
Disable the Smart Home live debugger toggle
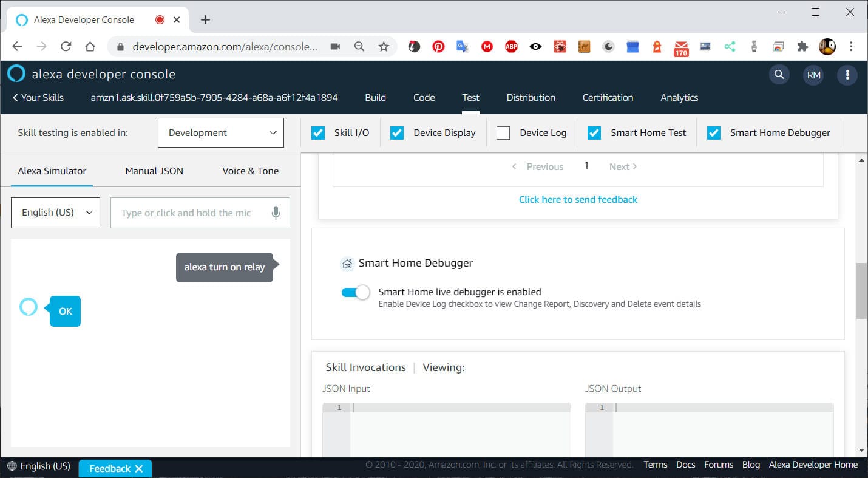click(357, 292)
